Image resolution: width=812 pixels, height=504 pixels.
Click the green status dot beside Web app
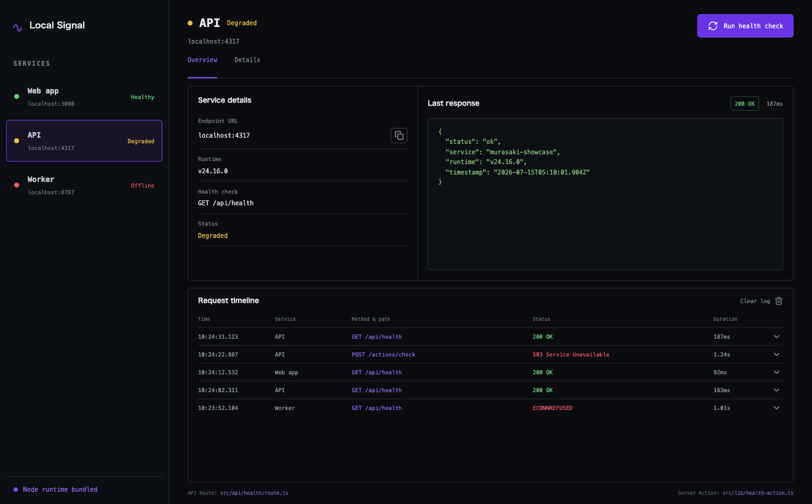point(17,96)
